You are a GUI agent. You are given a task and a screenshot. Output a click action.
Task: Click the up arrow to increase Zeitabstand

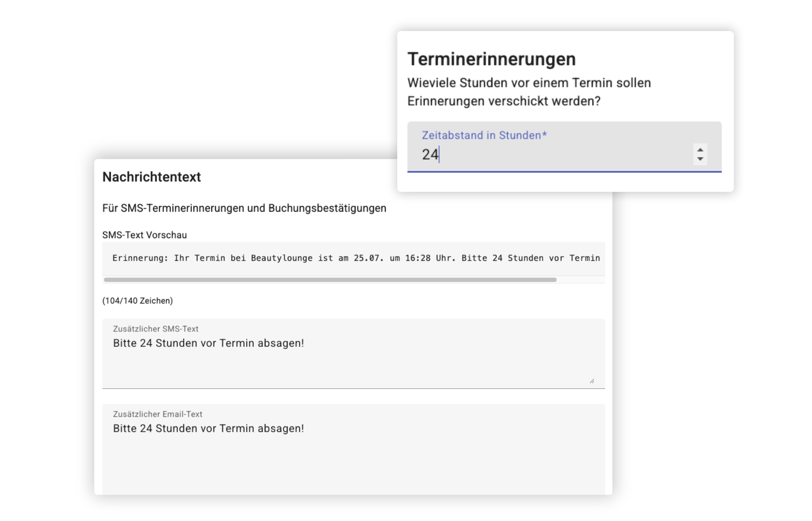(x=700, y=150)
